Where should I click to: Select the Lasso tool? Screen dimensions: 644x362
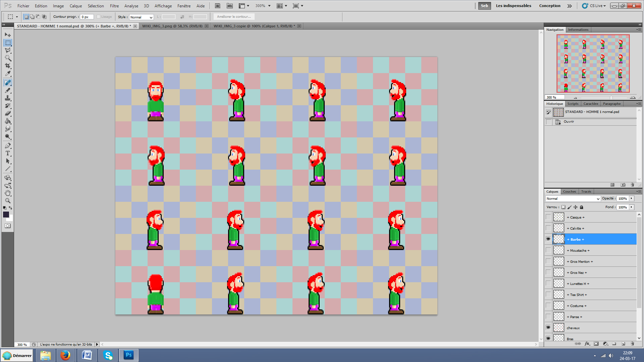click(8, 50)
